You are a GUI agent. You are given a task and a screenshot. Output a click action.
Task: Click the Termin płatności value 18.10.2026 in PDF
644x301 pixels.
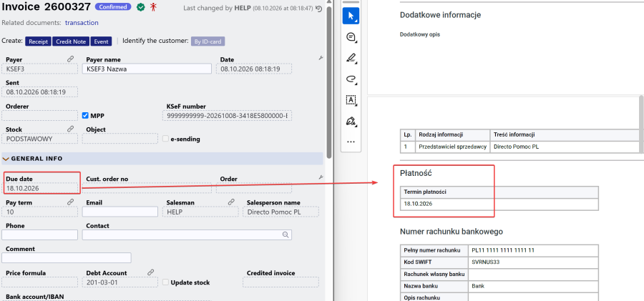[418, 204]
